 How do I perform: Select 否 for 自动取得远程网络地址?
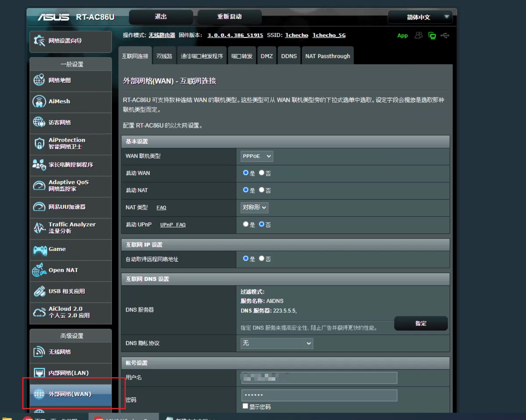(262, 258)
